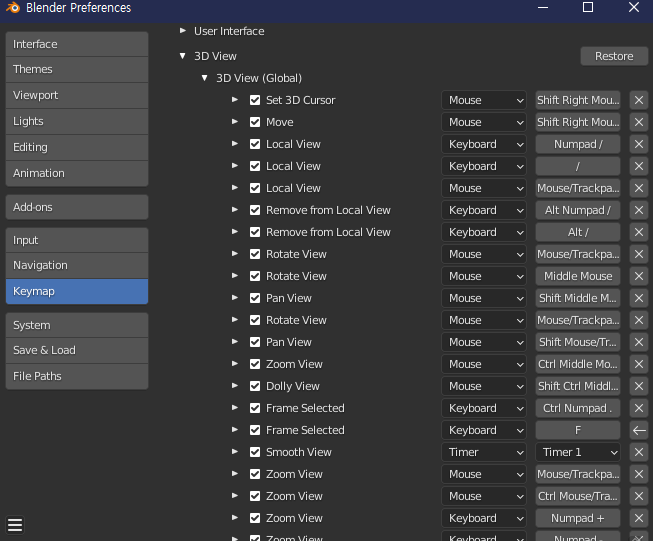The height and width of the screenshot is (541, 653).
Task: Open the Save & Load tab
Action: tap(77, 351)
